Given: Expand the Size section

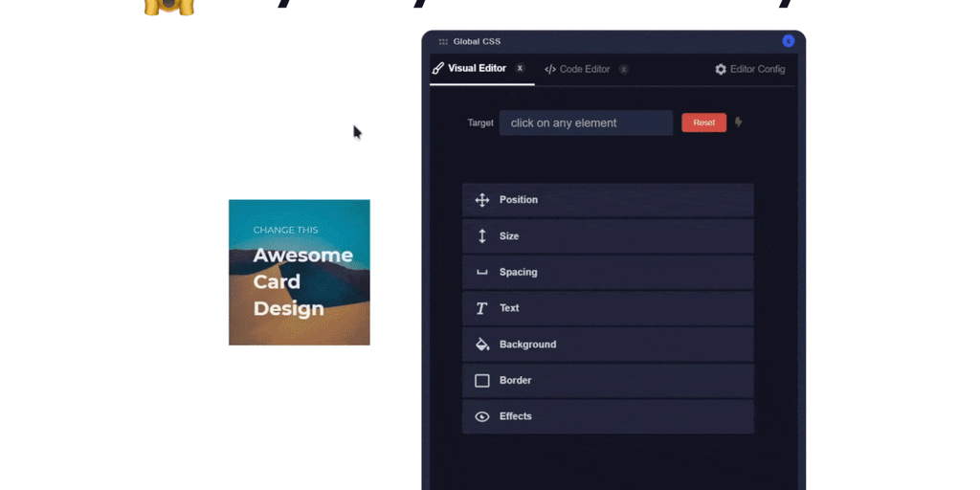Looking at the screenshot, I should (x=608, y=236).
